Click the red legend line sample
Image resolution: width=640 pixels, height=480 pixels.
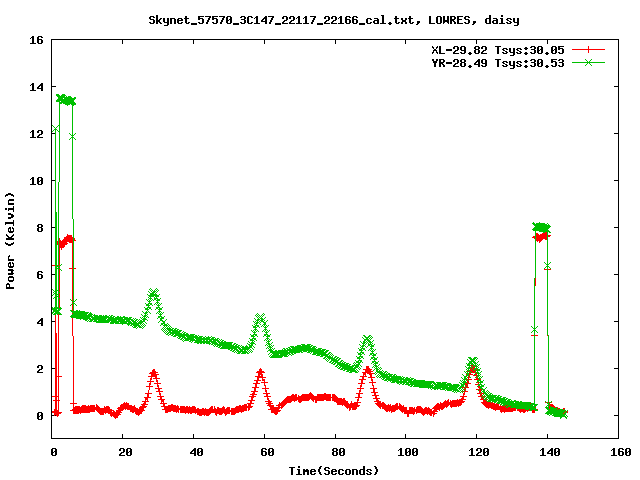[588, 50]
